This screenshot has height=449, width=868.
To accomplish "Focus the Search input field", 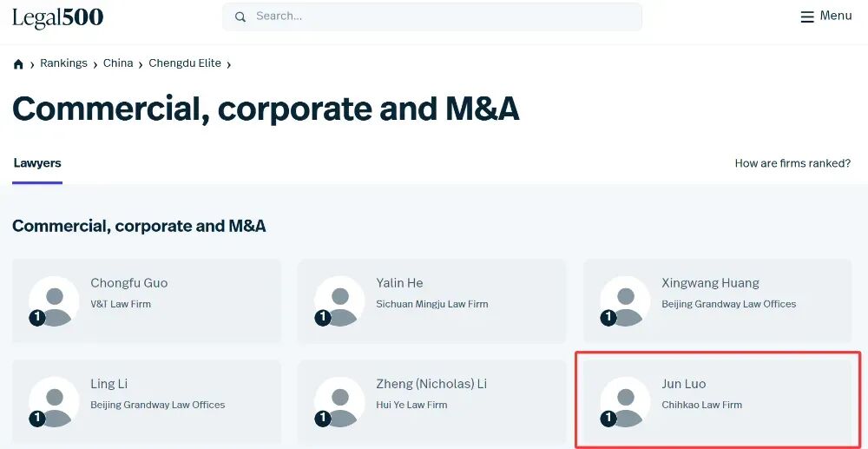I will (x=443, y=17).
